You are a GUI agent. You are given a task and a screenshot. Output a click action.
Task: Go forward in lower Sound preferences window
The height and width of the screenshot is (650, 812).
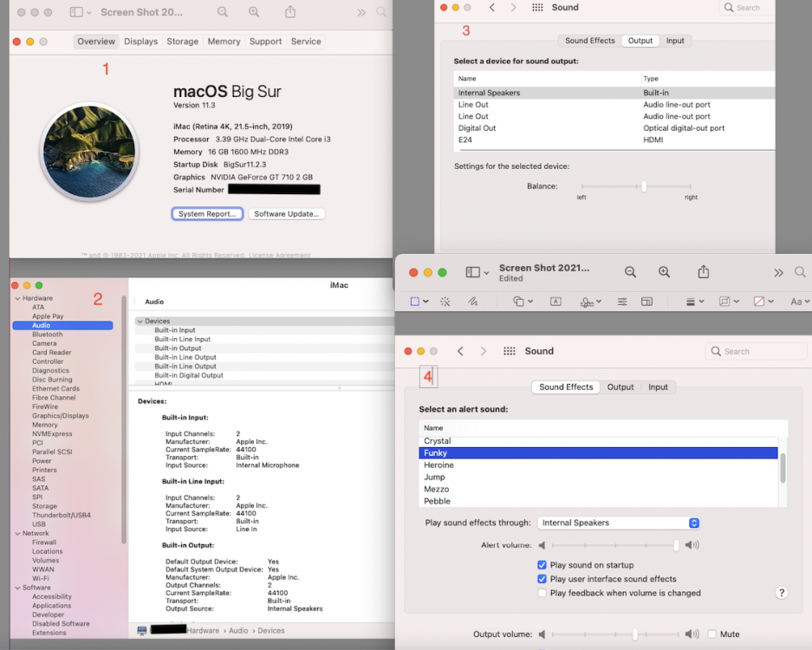click(x=484, y=351)
